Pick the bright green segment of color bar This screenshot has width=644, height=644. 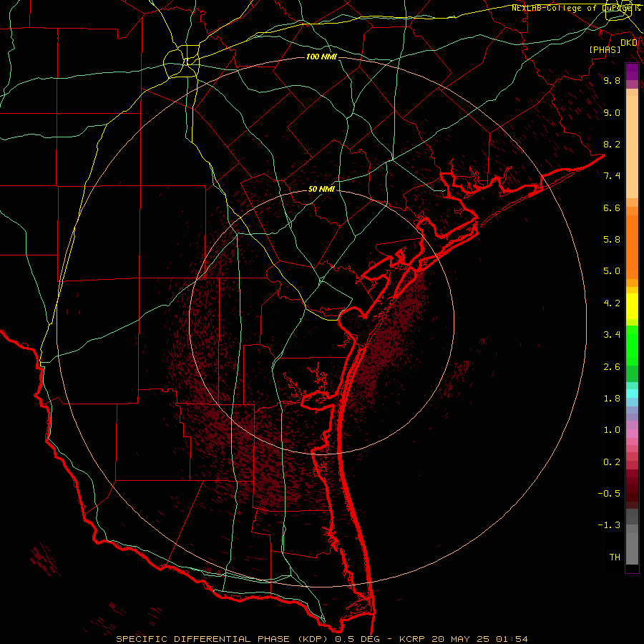click(x=632, y=345)
